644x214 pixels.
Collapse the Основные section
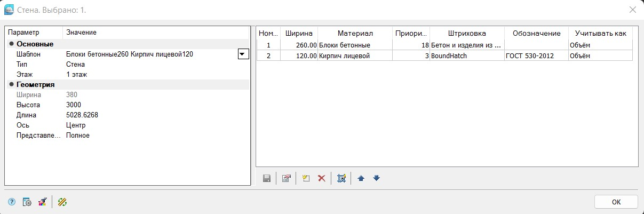[11, 44]
